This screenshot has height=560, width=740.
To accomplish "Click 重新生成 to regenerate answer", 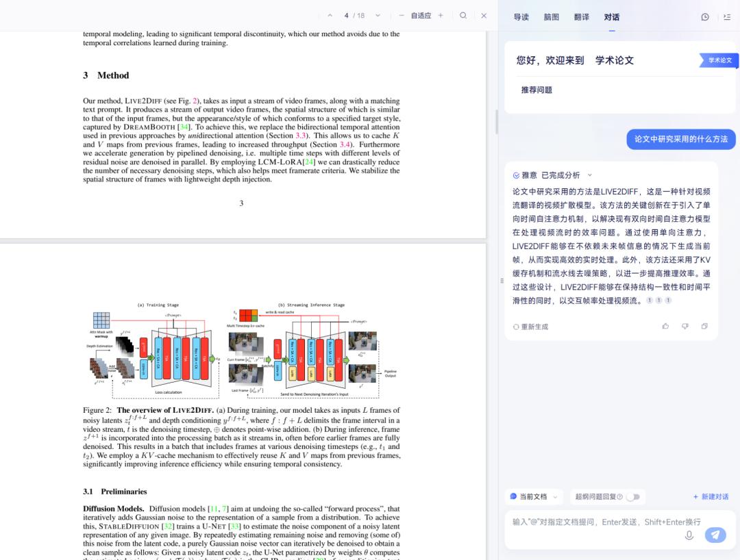I will pos(530,327).
